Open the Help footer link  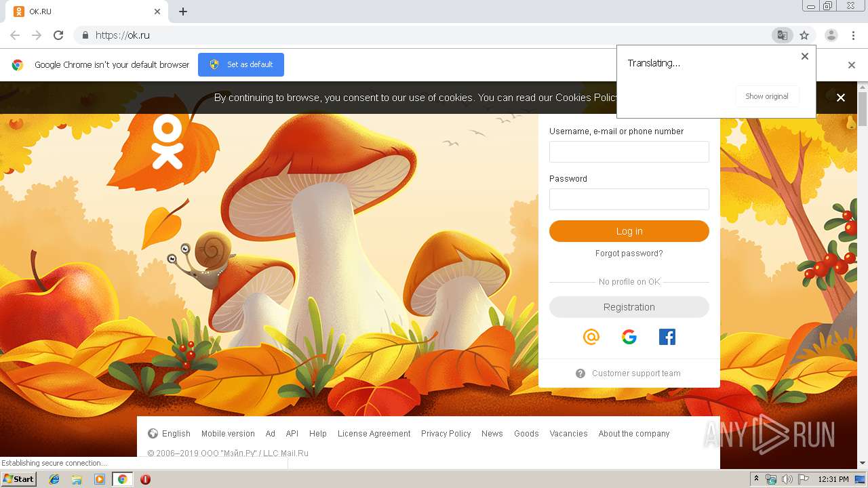pos(318,434)
